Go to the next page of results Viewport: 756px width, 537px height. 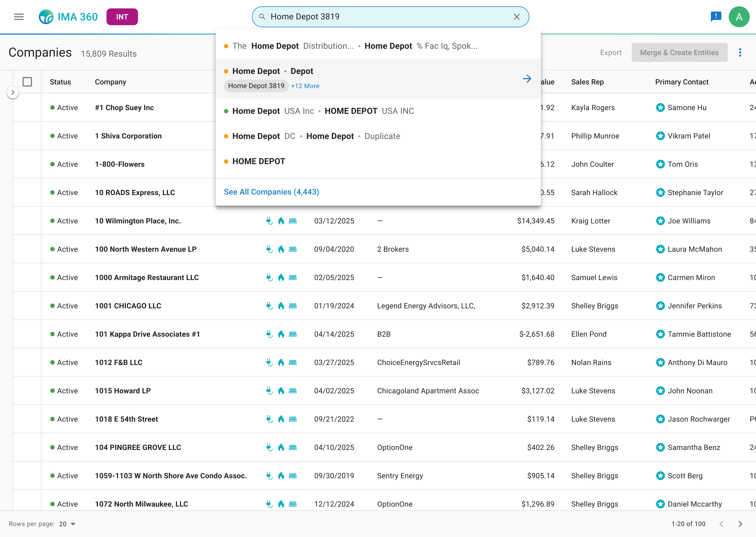(x=740, y=524)
